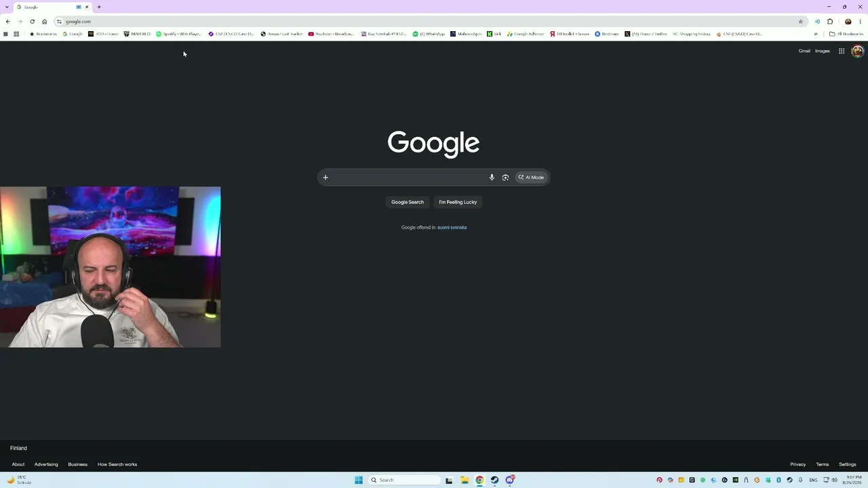View site information icon beside the URL
Image resolution: width=868 pixels, height=488 pixels.
click(60, 22)
